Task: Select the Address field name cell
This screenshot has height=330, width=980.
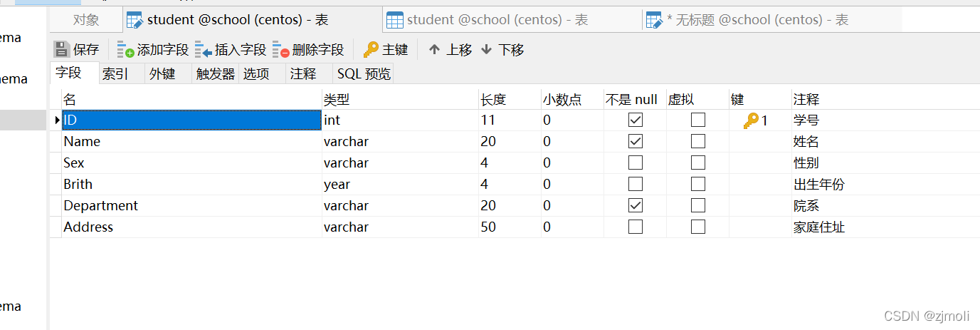Action: coord(191,227)
